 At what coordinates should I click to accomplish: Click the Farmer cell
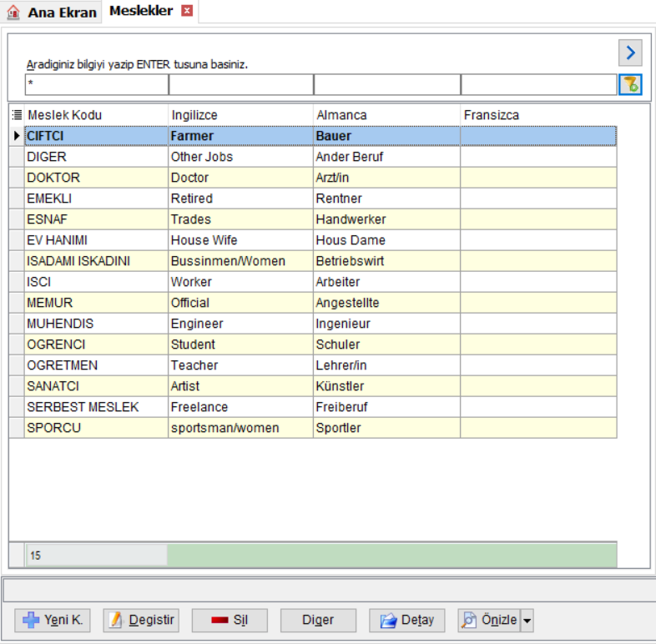click(x=240, y=136)
